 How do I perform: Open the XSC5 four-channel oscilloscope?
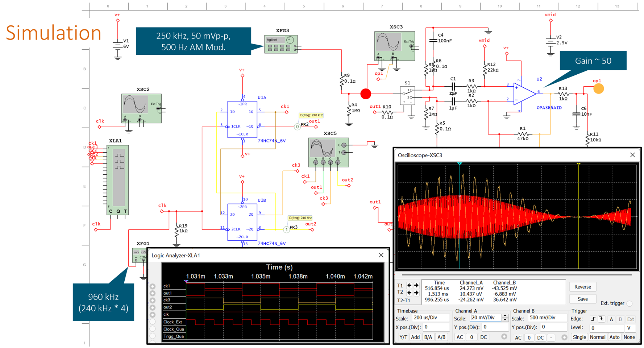(328, 152)
